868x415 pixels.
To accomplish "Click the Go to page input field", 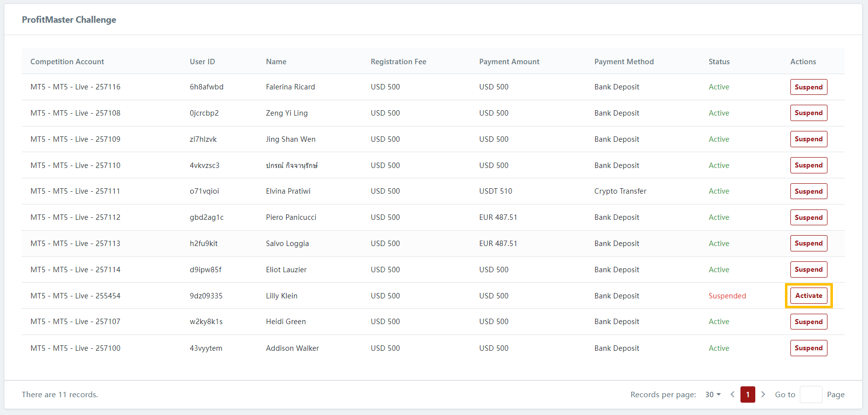I will tap(811, 394).
